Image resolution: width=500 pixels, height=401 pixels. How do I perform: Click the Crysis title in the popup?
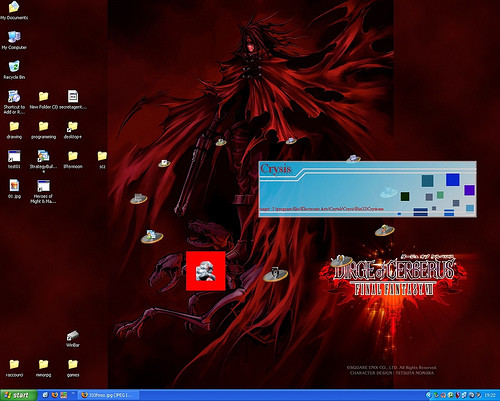click(x=276, y=169)
